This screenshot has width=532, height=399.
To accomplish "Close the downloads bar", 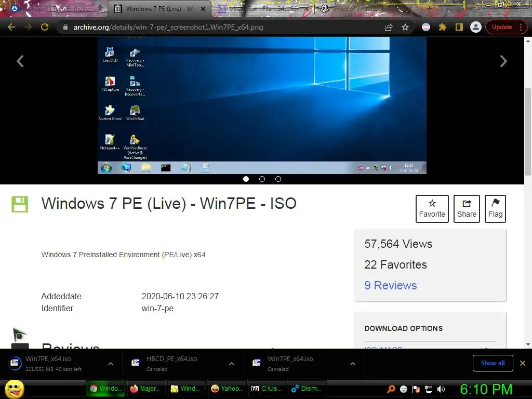I will tap(523, 363).
